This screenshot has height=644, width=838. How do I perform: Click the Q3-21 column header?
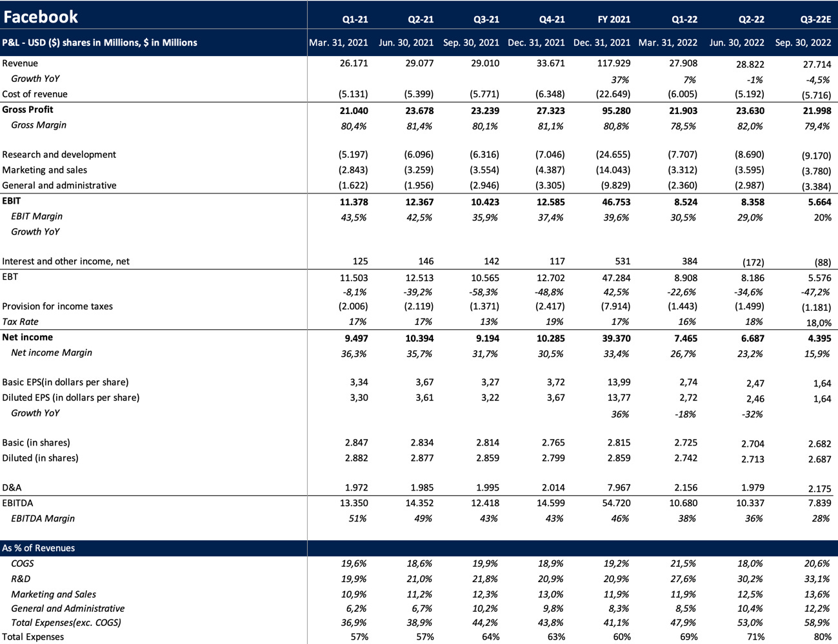pos(486,19)
